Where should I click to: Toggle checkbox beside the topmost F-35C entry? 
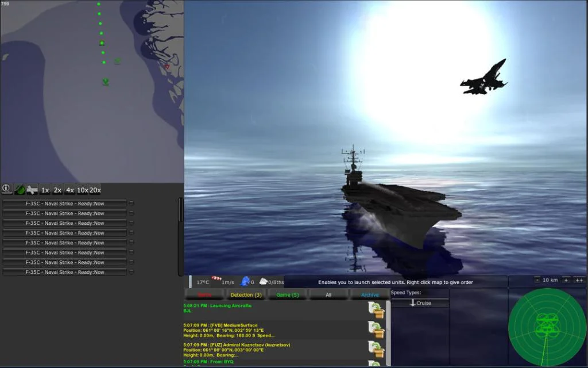coord(132,202)
